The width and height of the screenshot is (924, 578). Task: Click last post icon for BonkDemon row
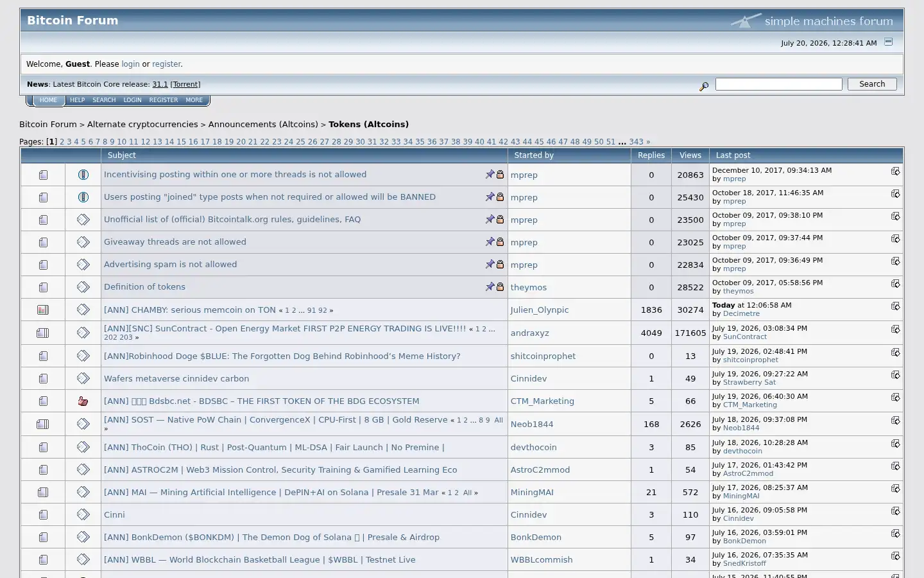pyautogui.click(x=895, y=533)
